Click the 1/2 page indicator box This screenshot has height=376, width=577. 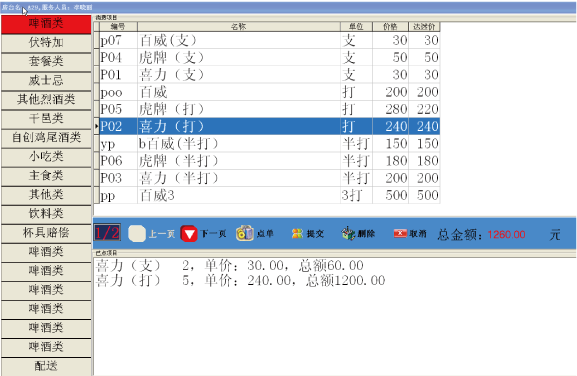click(107, 233)
